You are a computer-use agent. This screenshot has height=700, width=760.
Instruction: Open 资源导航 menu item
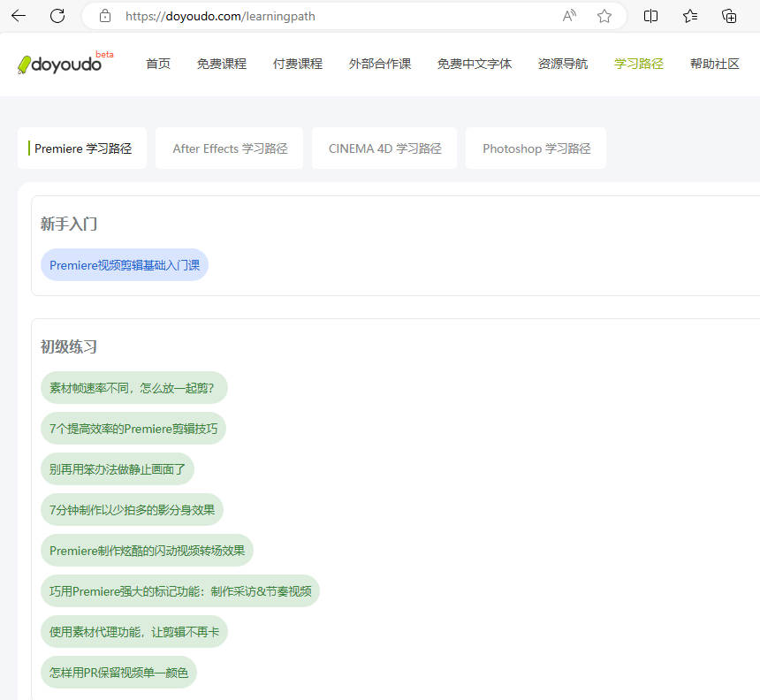(563, 64)
